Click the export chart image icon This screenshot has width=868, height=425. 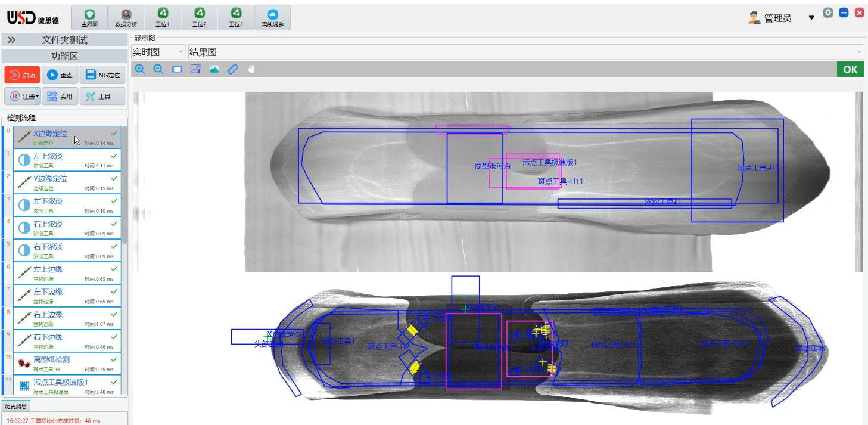(x=195, y=69)
